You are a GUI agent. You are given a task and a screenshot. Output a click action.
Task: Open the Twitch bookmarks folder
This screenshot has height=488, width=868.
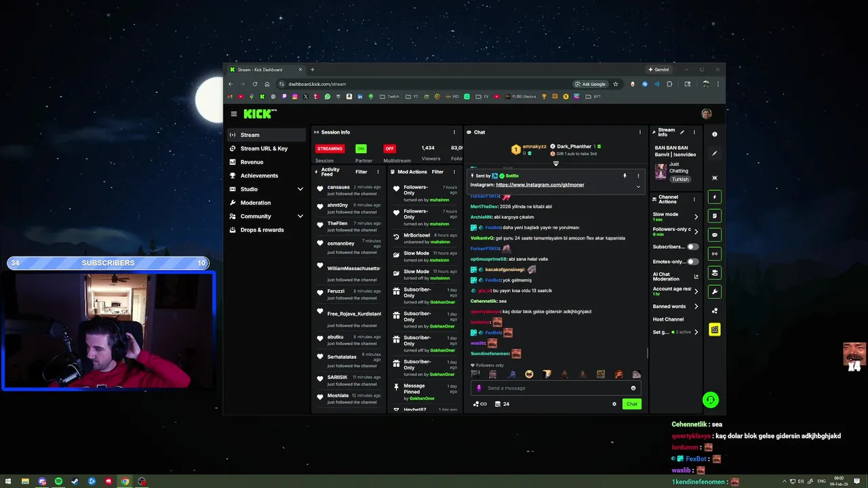pyautogui.click(x=390, y=96)
